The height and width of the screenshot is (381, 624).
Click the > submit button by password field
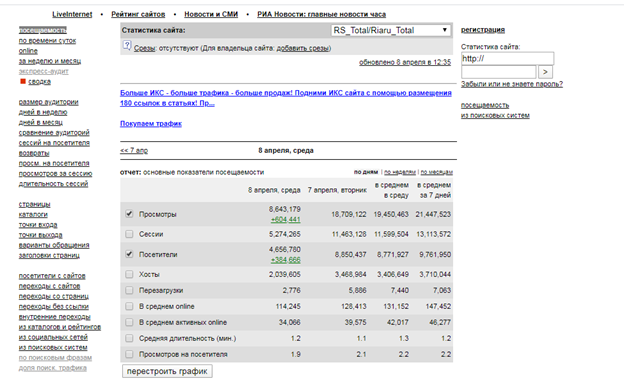tap(545, 72)
